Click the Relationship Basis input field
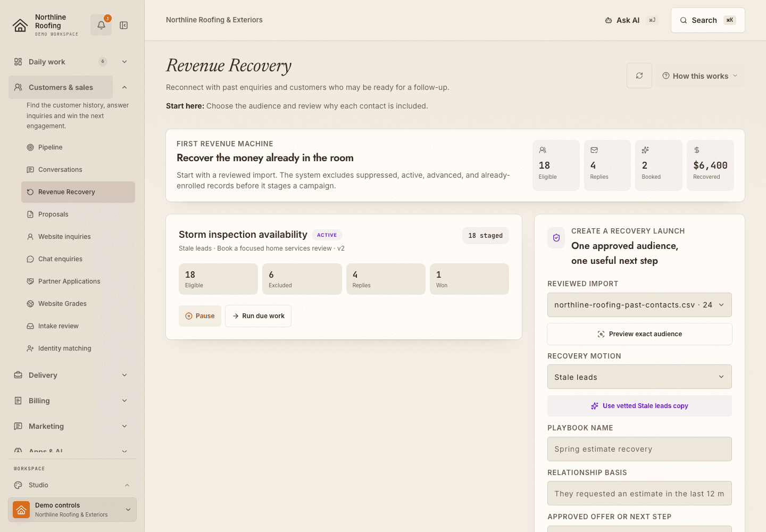This screenshot has width=766, height=532. point(639,493)
